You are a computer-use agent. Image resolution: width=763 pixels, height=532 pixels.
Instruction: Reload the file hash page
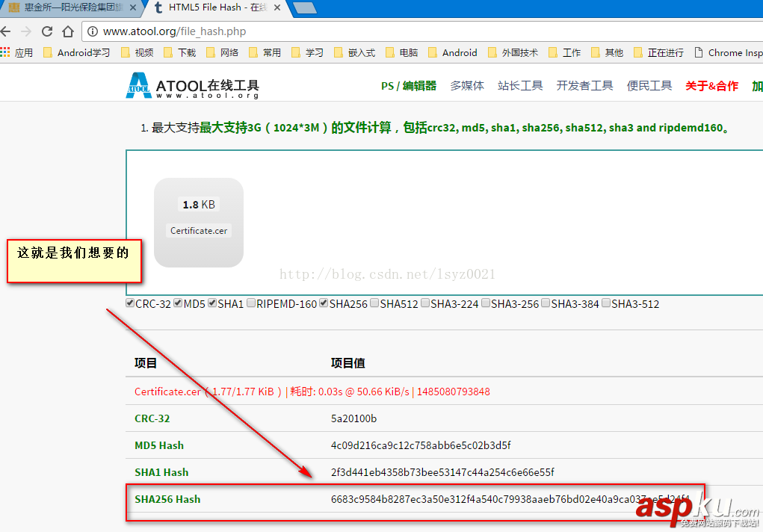tap(46, 31)
